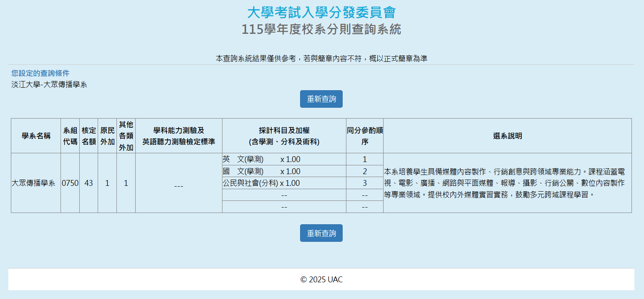
Task: Click the 英文(學測) x 1.00 subject row
Action: click(262, 160)
